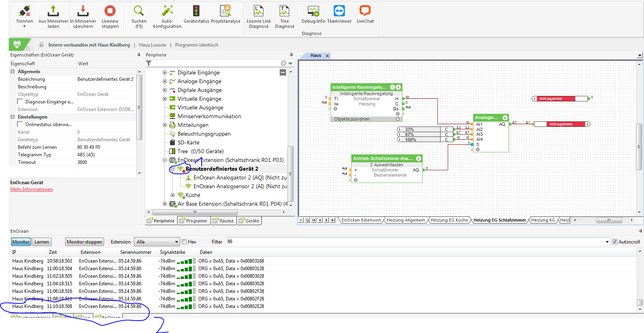The height and width of the screenshot is (333, 644).
Task: Open the Mehr Informationen link
Action: pyautogui.click(x=31, y=189)
